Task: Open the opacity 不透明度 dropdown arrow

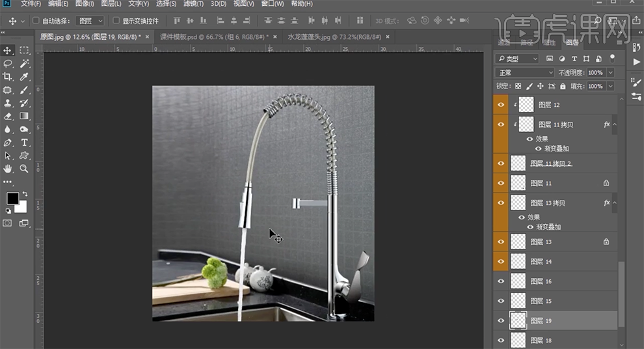Action: (610, 72)
